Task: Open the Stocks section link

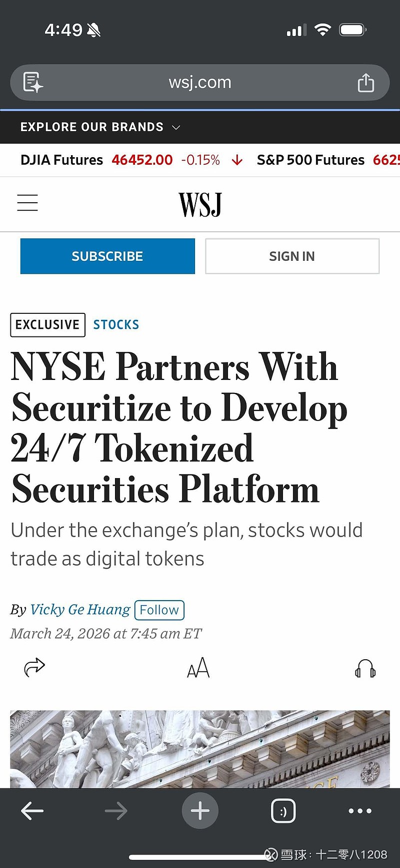Action: [x=116, y=325]
